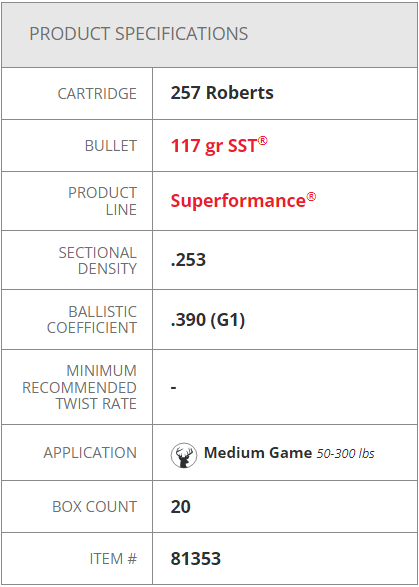Click the dash twist rate value
Viewport: 419px width, 587px height.
[x=173, y=387]
